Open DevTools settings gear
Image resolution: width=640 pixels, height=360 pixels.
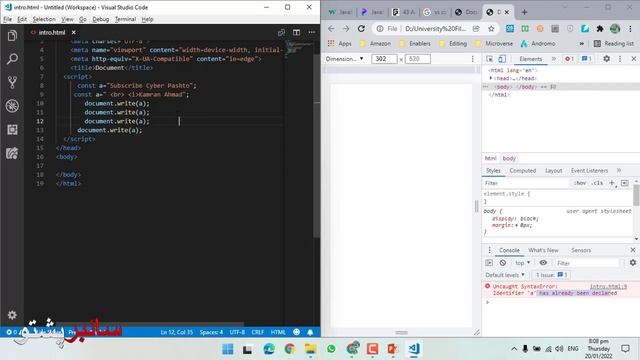click(607, 59)
